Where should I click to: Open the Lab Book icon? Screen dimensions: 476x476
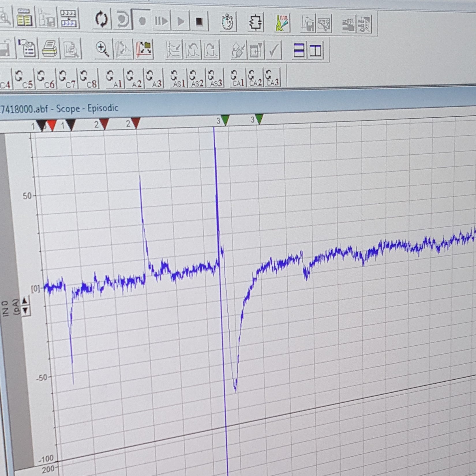click(x=25, y=18)
